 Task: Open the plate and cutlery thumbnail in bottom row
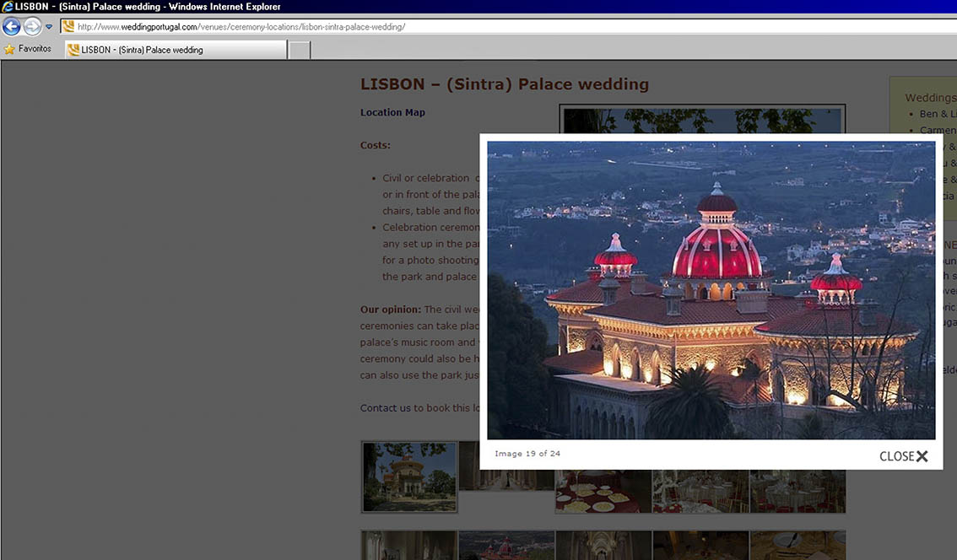[797, 546]
